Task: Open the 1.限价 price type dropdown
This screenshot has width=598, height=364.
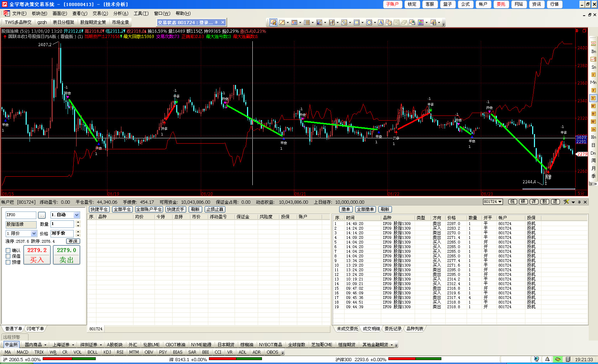Action: (x=34, y=234)
